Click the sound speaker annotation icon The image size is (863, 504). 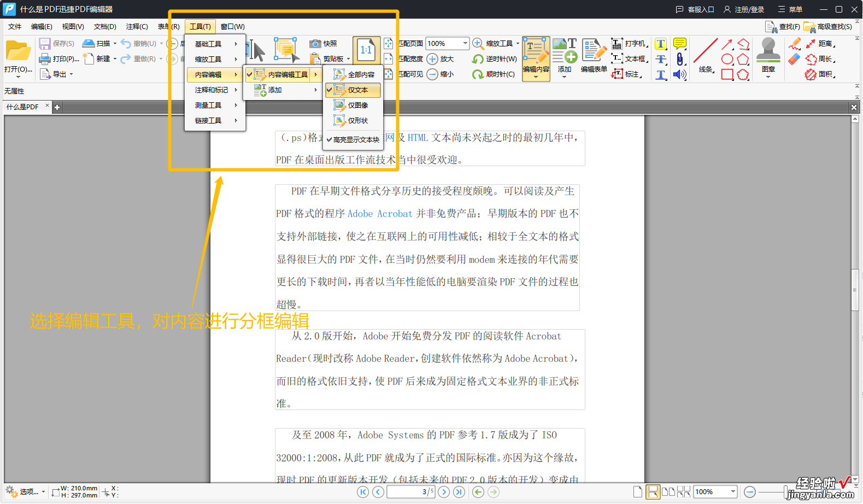pos(680,74)
